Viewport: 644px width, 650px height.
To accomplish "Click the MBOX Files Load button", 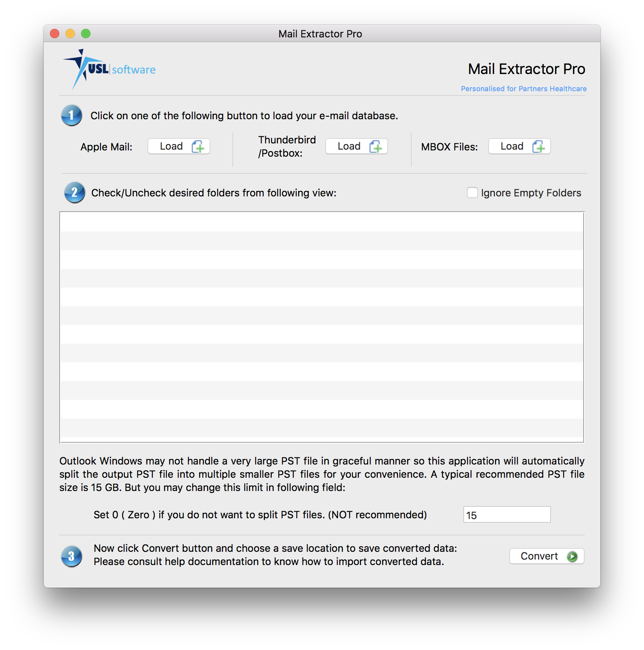I will 520,147.
